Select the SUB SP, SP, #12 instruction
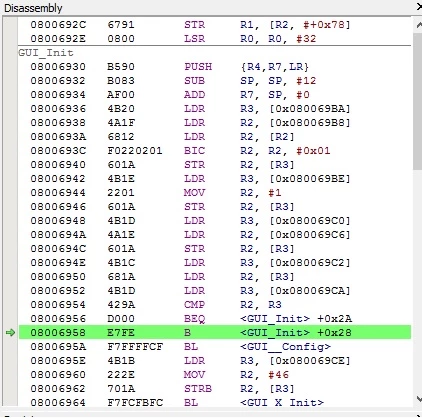This screenshot has height=418, width=422. click(x=215, y=81)
